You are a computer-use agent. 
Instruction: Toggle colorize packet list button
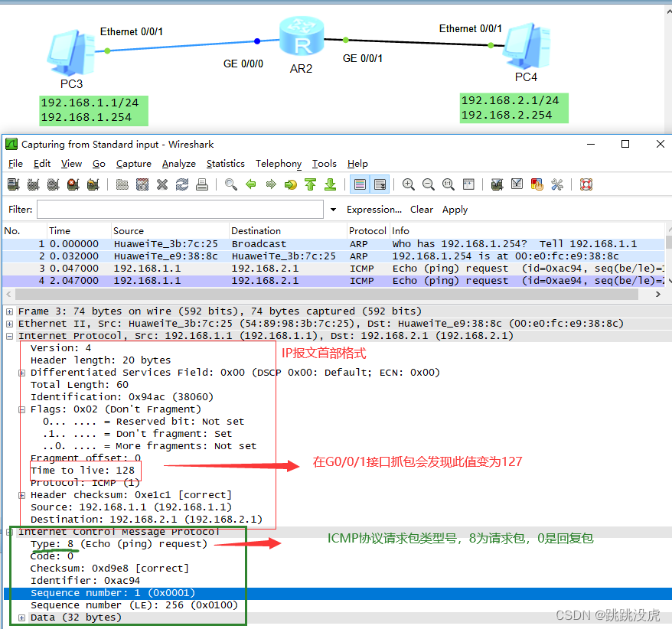point(360,184)
